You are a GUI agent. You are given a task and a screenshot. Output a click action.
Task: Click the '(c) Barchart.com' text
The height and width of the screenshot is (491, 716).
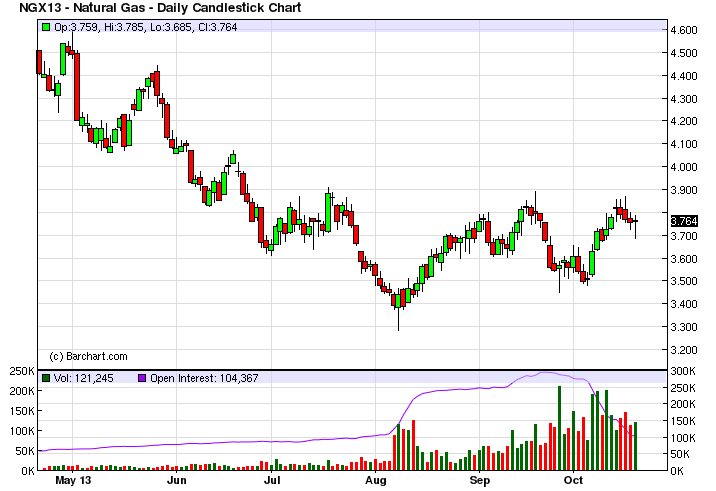pyautogui.click(x=88, y=356)
